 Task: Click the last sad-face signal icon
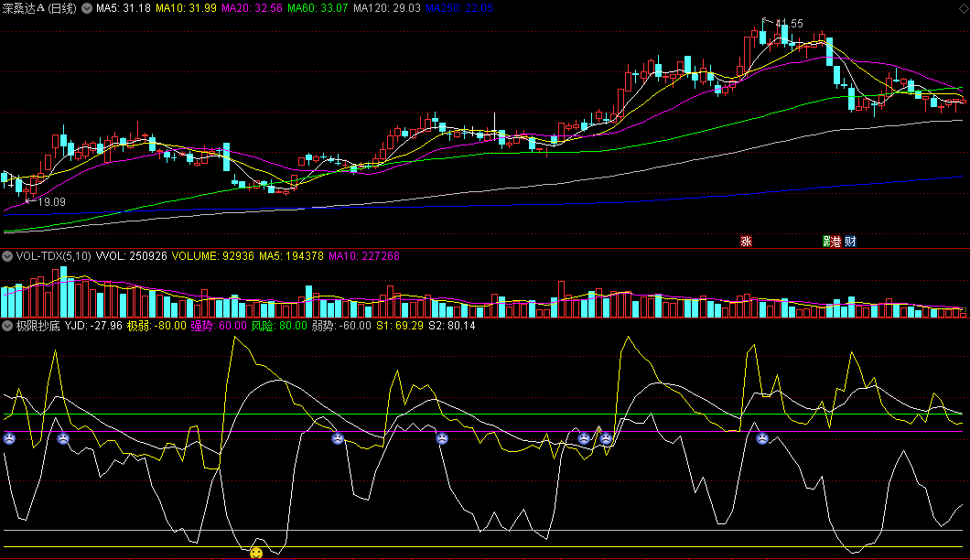pyautogui.click(x=762, y=438)
